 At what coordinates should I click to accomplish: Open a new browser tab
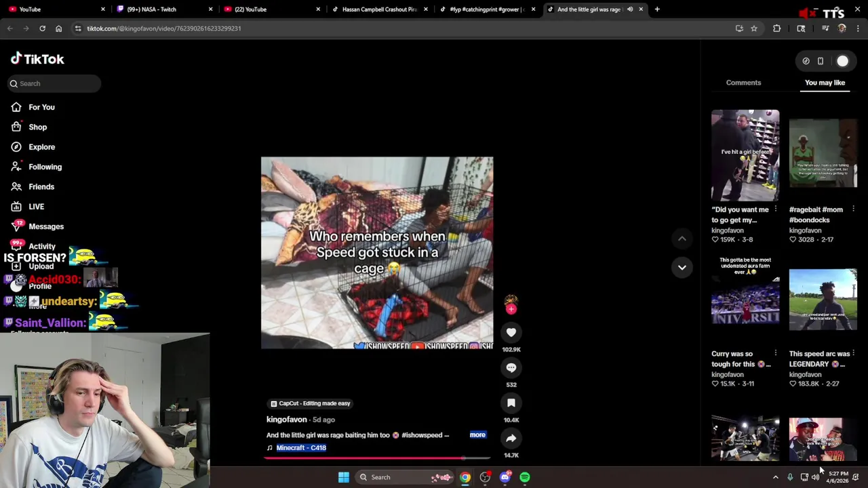[657, 9]
